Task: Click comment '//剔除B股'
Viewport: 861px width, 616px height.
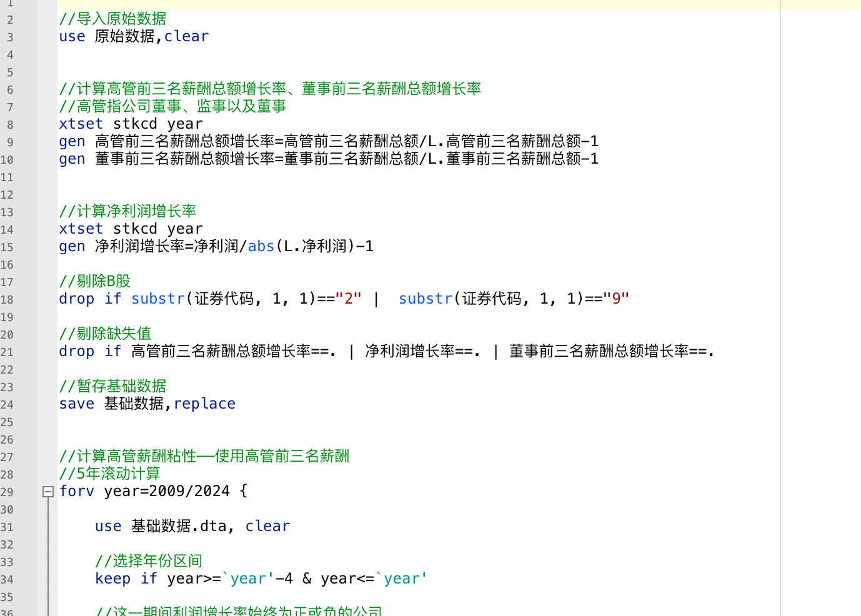Action: tap(94, 282)
